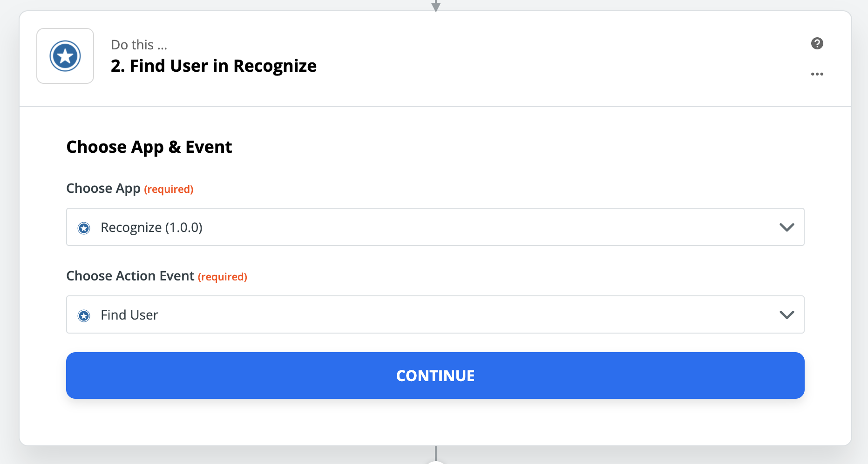
Task: Click the Do this label
Action: click(138, 44)
